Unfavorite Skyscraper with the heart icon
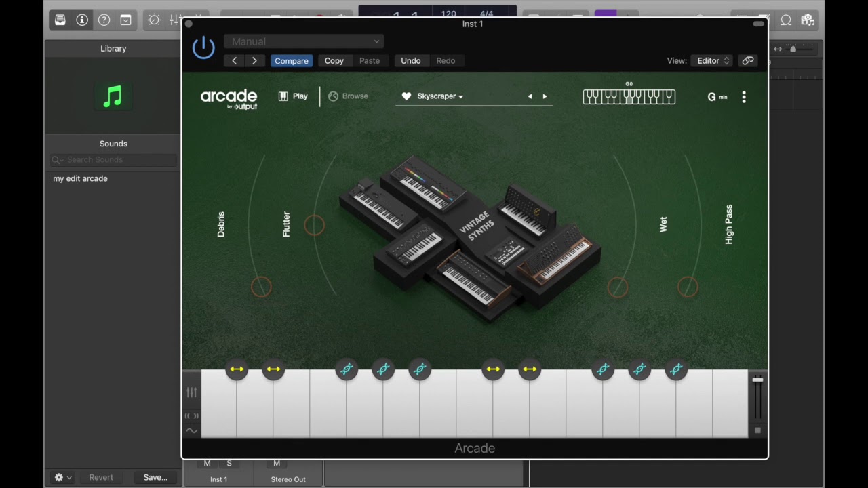This screenshot has width=868, height=488. pyautogui.click(x=406, y=96)
